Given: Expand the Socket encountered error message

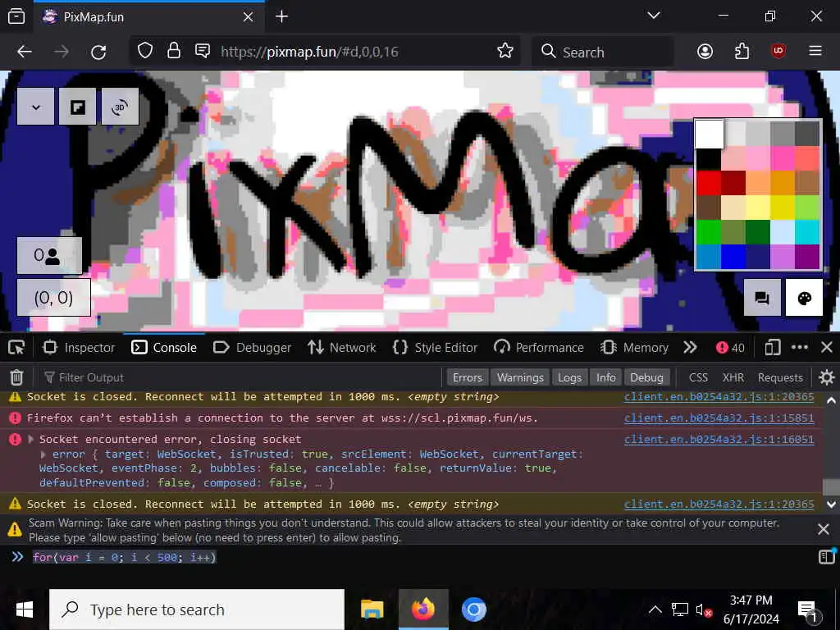Looking at the screenshot, I should tap(31, 440).
